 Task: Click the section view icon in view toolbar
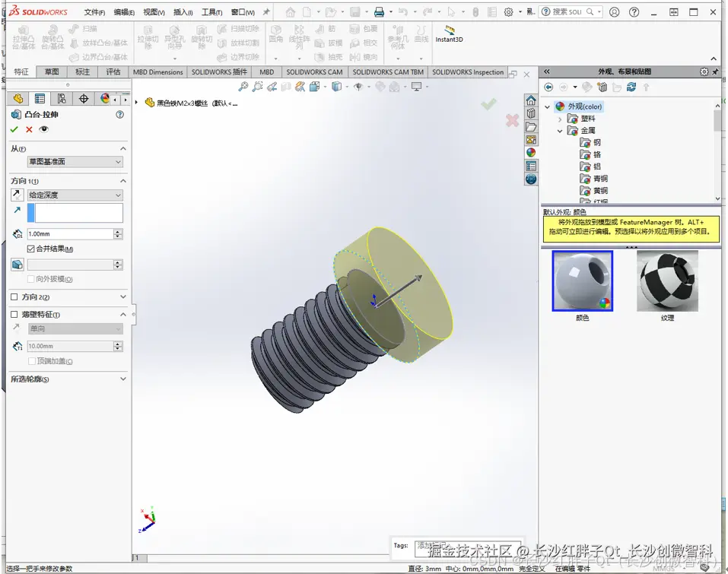coord(287,87)
